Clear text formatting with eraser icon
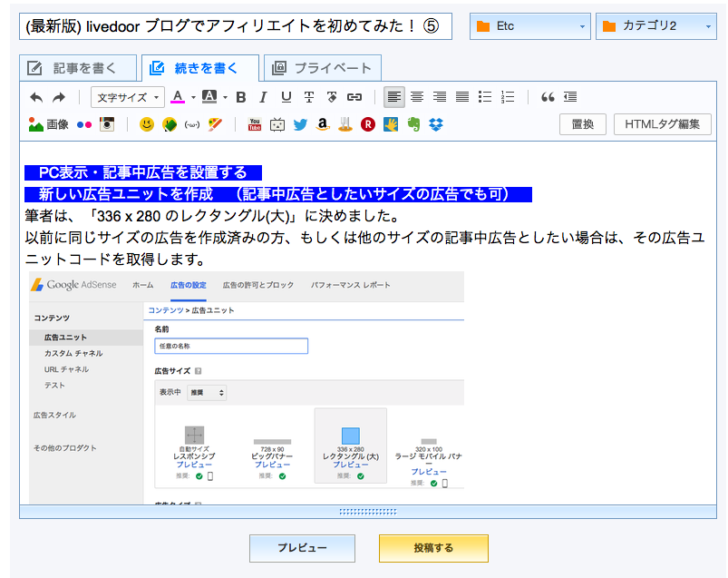This screenshot has width=728, height=578. click(332, 97)
